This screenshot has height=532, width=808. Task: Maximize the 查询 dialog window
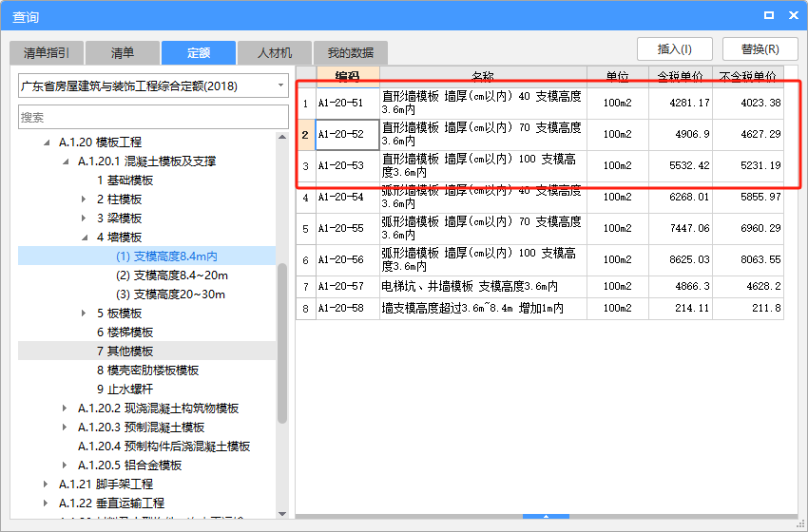tap(769, 15)
